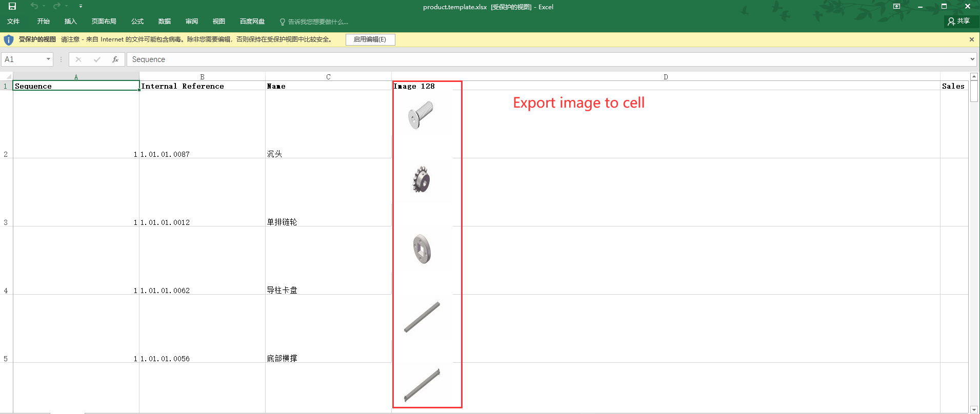Click the bottom brace bar image in row 5
The height and width of the screenshot is (414, 980).
422,317
